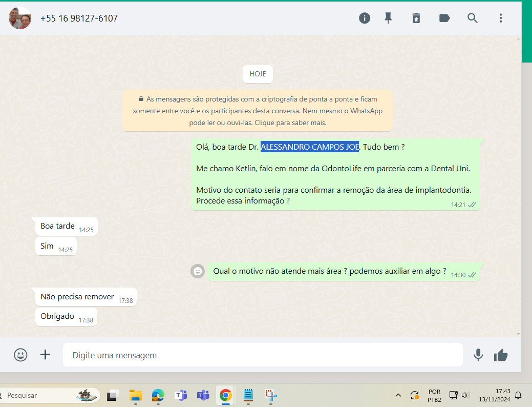Image resolution: width=532 pixels, height=407 pixels.
Task: Open Task View in the taskbar
Action: 112,395
